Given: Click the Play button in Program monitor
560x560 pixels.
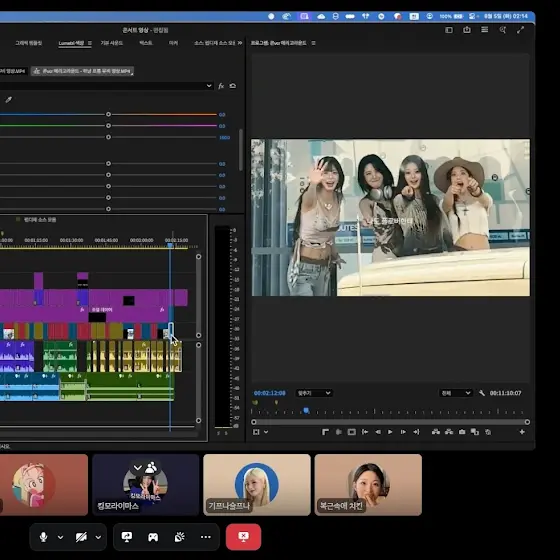Looking at the screenshot, I should point(390,432).
